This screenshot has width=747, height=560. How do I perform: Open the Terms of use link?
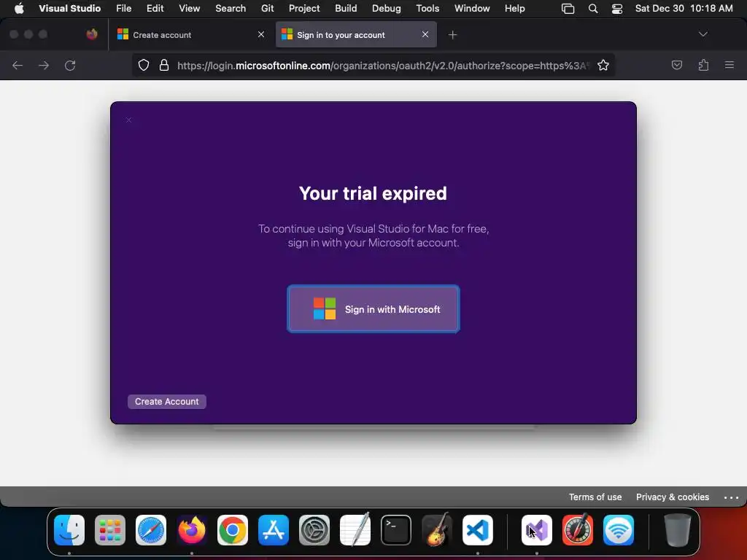595,497
